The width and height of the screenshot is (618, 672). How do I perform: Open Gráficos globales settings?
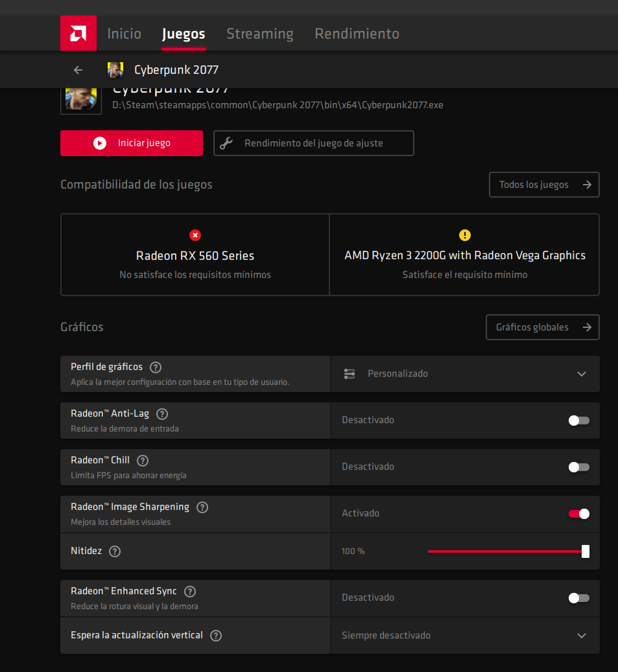[x=542, y=327]
